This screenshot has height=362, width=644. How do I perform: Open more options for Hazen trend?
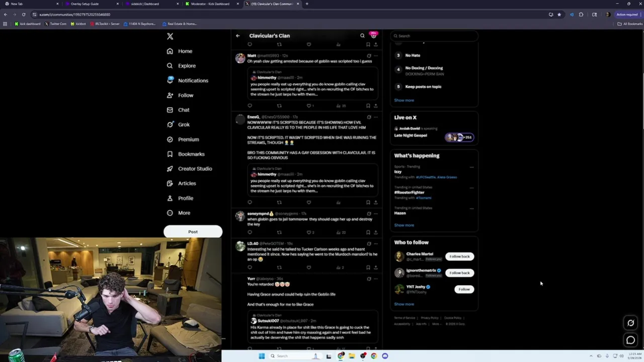tap(471, 209)
